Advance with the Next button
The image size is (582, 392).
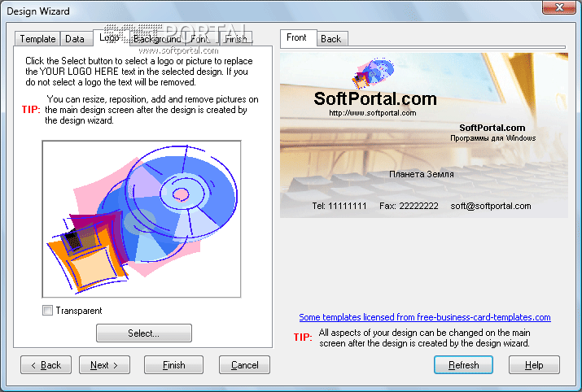tap(104, 365)
